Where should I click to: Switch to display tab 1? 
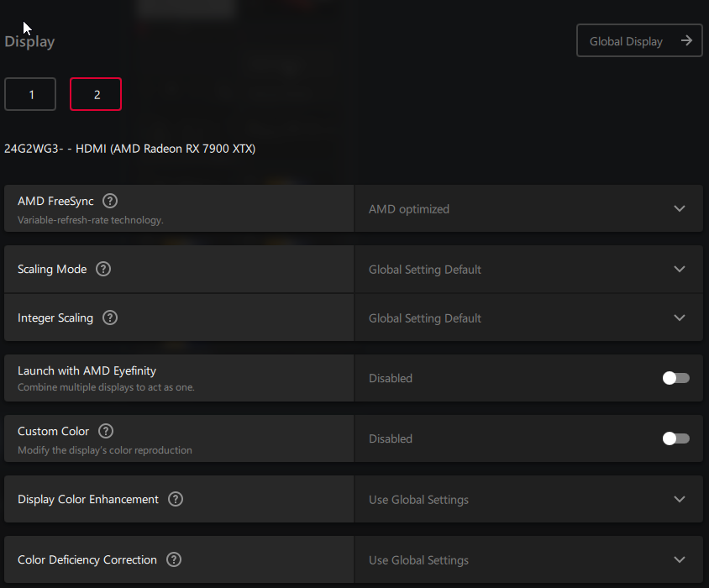[x=30, y=94]
